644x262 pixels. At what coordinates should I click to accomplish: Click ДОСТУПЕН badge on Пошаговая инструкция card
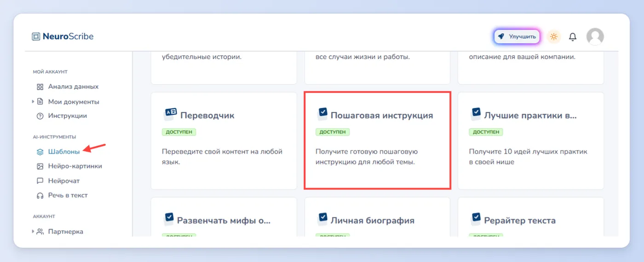pos(333,132)
